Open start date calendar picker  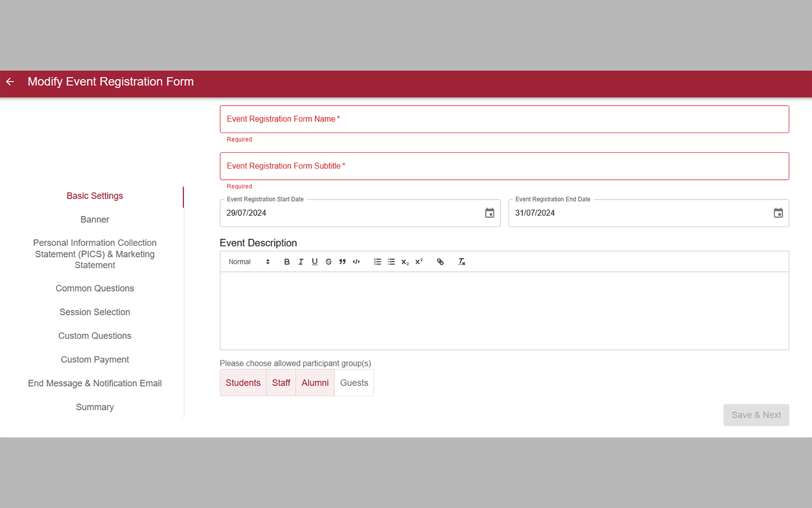point(489,213)
